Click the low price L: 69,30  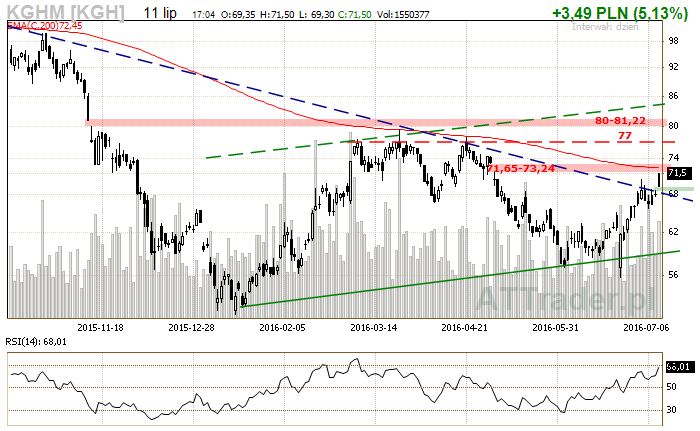click(317, 15)
